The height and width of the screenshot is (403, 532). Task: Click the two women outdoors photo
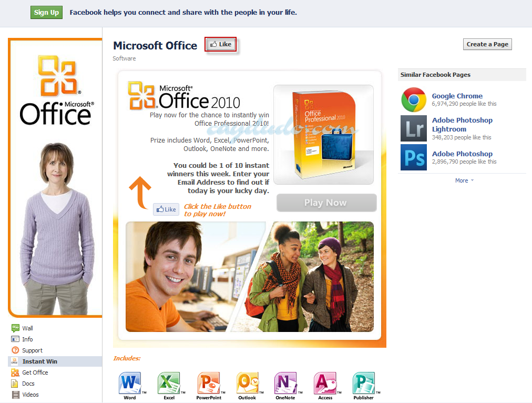coord(306,277)
